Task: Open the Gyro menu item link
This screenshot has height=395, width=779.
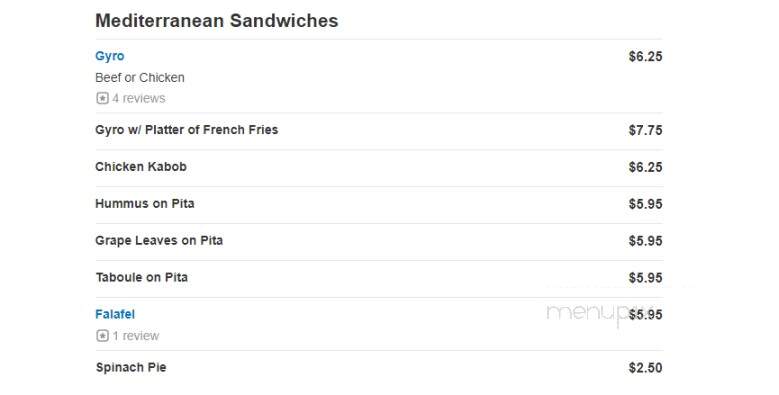Action: (110, 56)
